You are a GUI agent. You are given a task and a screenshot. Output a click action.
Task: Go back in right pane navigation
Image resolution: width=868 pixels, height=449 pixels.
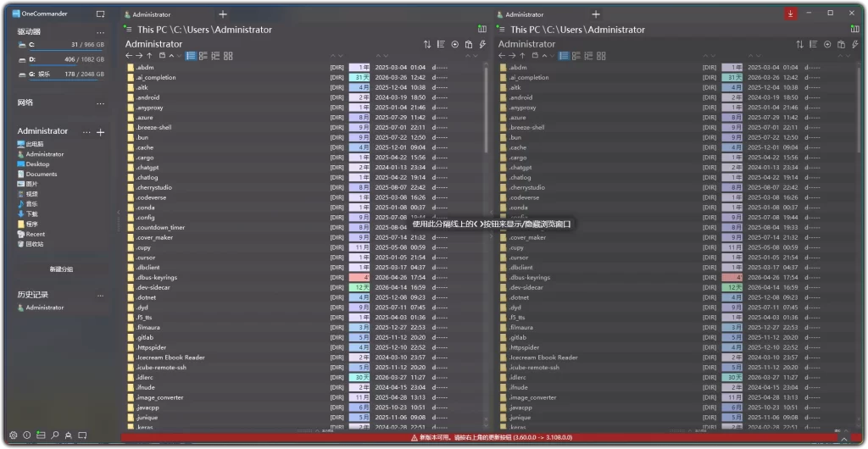pos(502,56)
